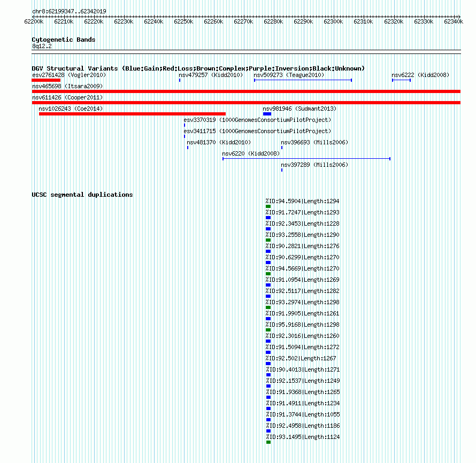
Task: Click duplication label %ID:92.5117 Length:1282
Action: tap(302, 291)
